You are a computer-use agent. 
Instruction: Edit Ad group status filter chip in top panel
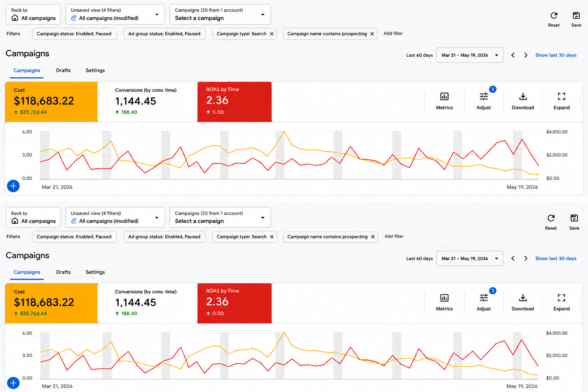tap(165, 34)
